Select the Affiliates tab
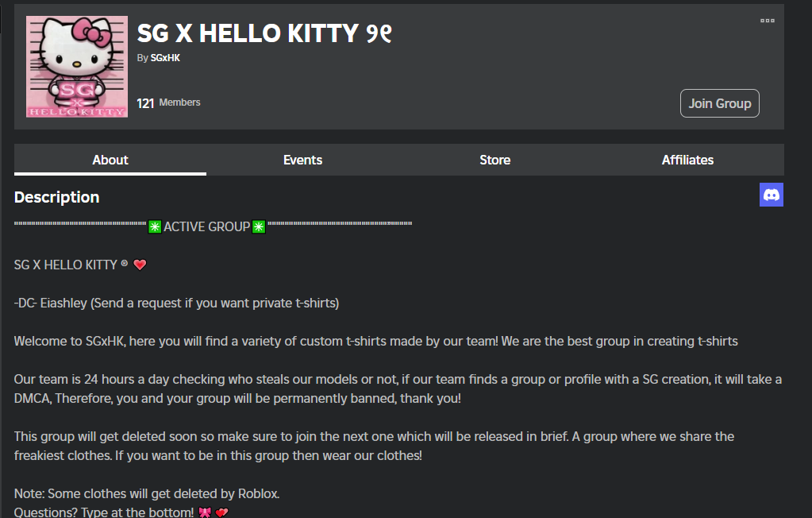The height and width of the screenshot is (518, 812). click(x=687, y=160)
